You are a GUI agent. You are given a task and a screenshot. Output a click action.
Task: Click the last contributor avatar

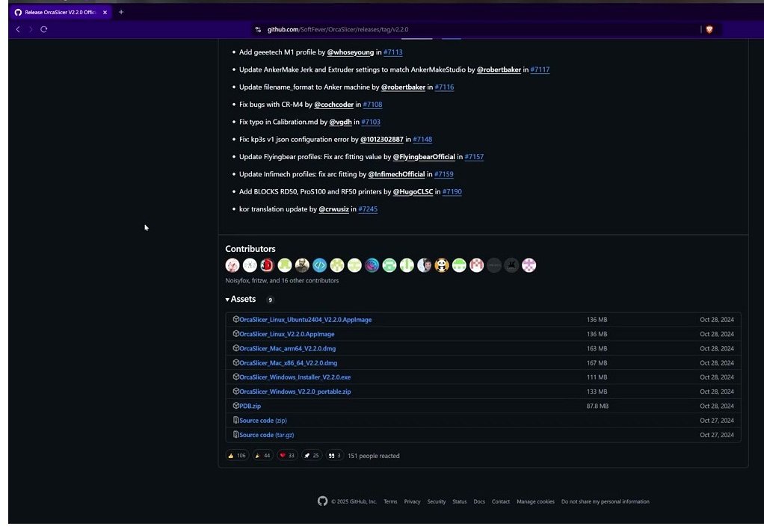coord(529,265)
